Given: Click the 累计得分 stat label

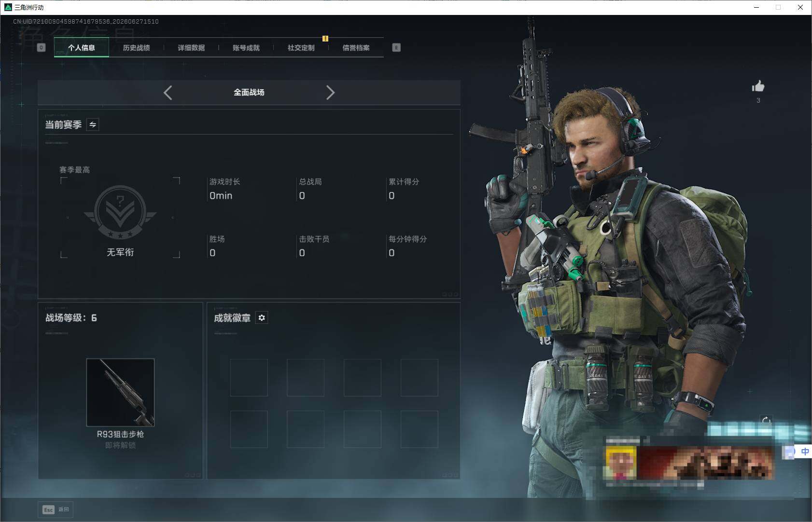Looking at the screenshot, I should (404, 181).
